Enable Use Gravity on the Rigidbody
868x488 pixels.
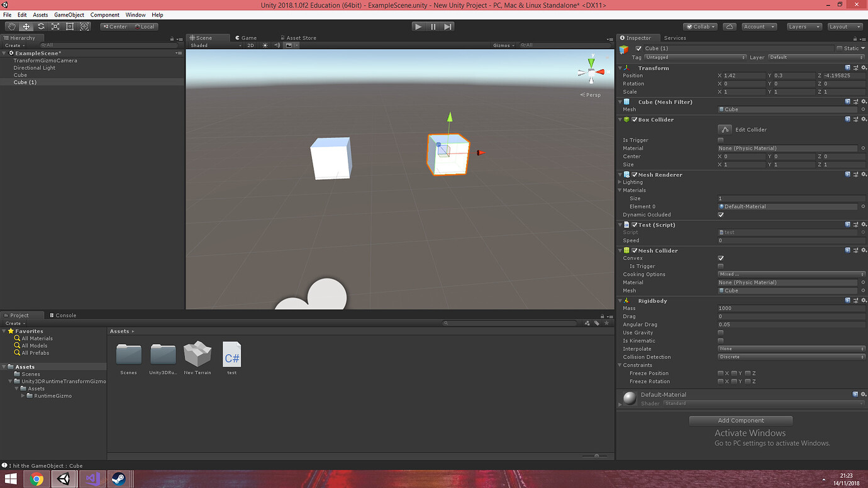click(x=720, y=332)
